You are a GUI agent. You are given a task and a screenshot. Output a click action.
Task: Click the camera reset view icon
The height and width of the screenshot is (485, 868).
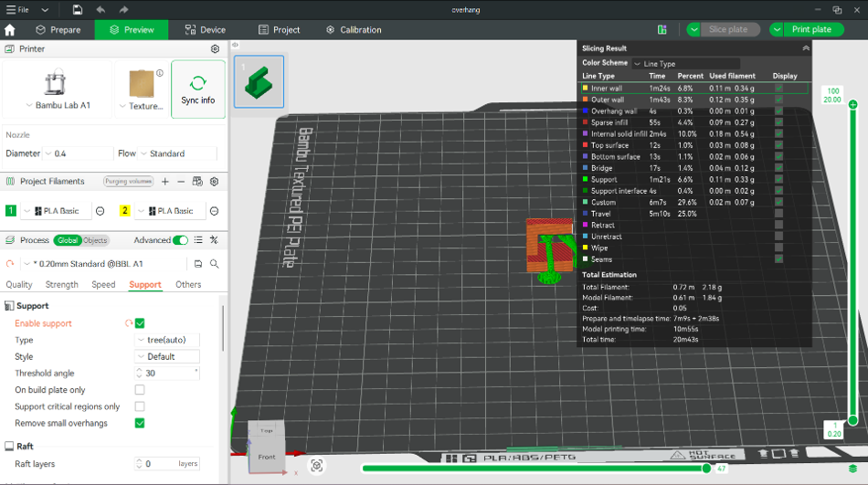coord(317,466)
